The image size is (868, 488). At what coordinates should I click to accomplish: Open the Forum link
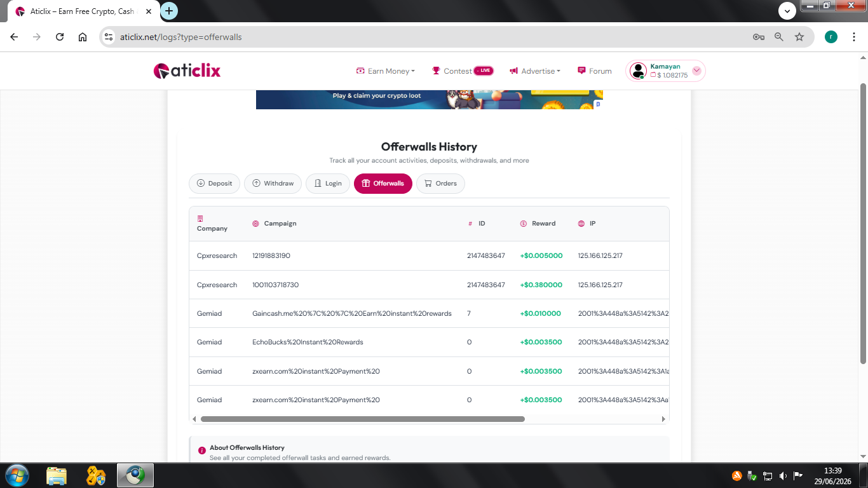[x=594, y=71]
